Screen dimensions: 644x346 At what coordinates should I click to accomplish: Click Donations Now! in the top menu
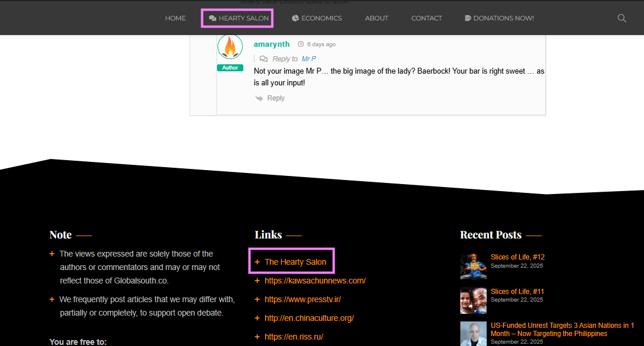point(499,18)
